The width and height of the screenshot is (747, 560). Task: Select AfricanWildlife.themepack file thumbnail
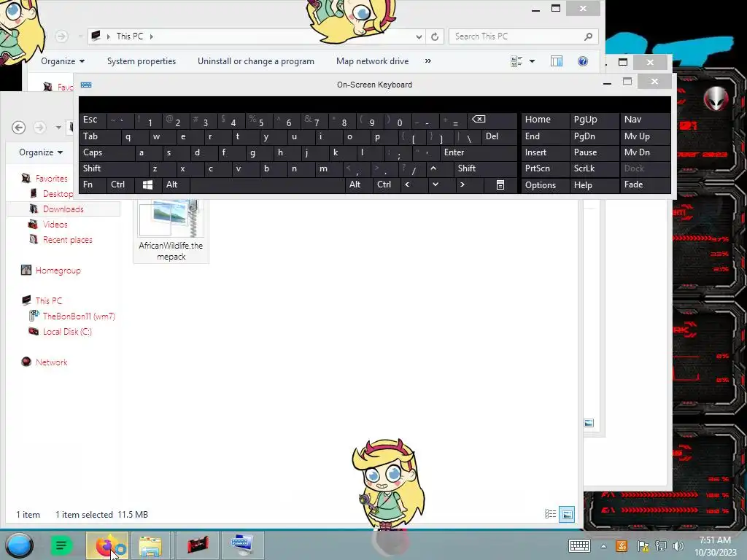pos(171,231)
